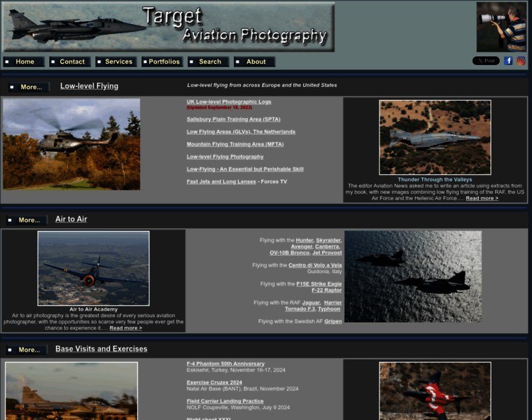Click the photographer portrait image
Viewport: 532px width, 420px height.
[501, 27]
